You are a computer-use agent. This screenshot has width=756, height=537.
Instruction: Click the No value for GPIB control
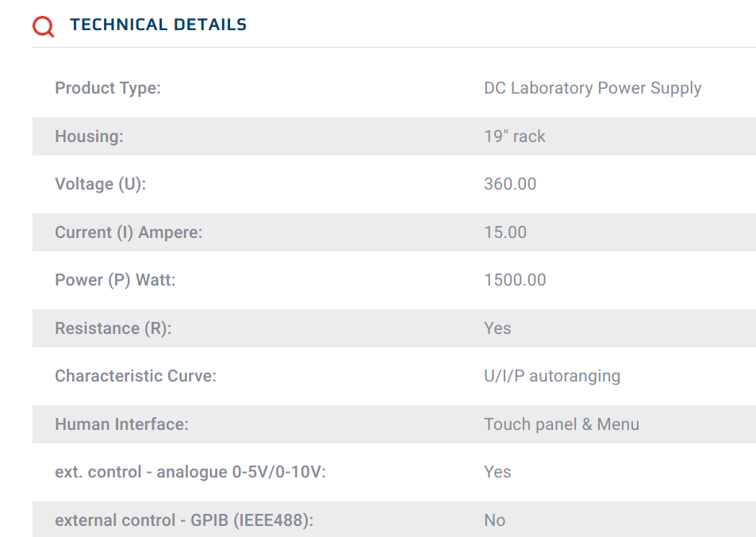pos(495,520)
